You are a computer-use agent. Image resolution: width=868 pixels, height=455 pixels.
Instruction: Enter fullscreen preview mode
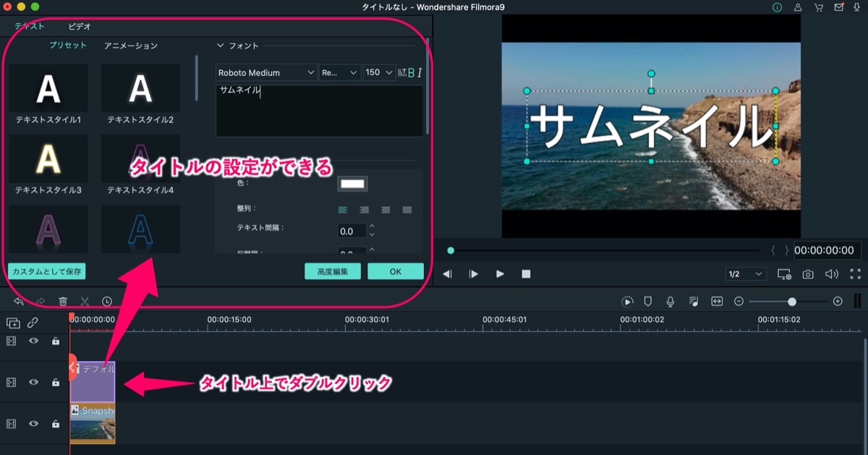tap(856, 274)
